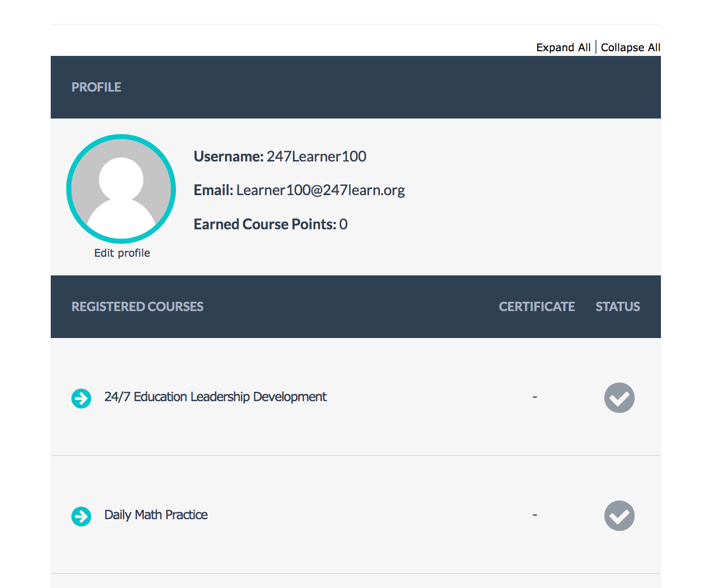Image resolution: width=707 pixels, height=588 pixels.
Task: Expand the 24/7 Education Leadership Development arrow icon
Action: 81,399
